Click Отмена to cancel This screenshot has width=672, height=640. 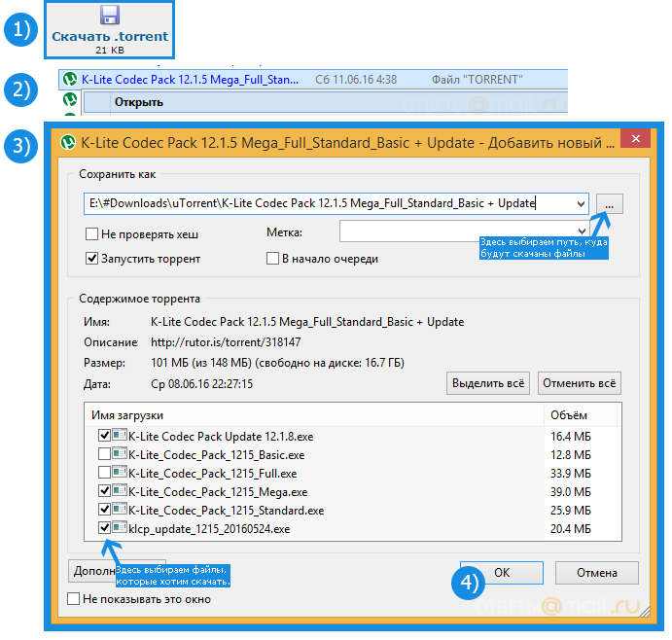pos(596,573)
